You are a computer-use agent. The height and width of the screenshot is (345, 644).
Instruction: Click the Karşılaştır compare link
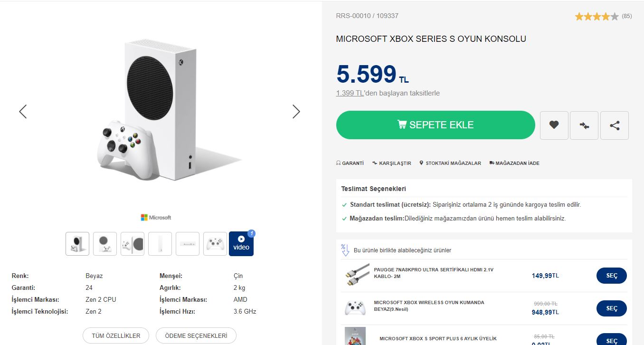392,163
